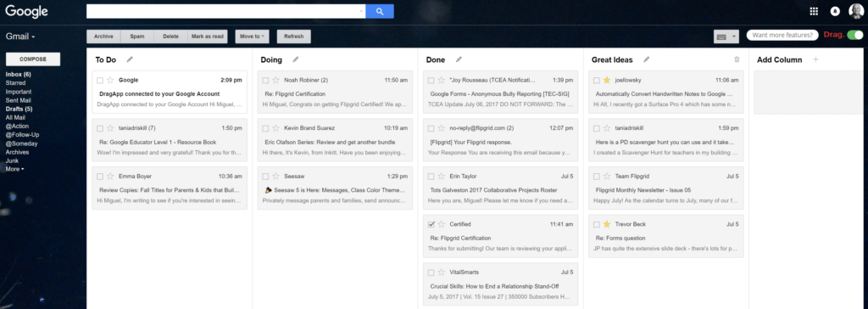
Task: Star the Google DragApp email
Action: click(109, 80)
